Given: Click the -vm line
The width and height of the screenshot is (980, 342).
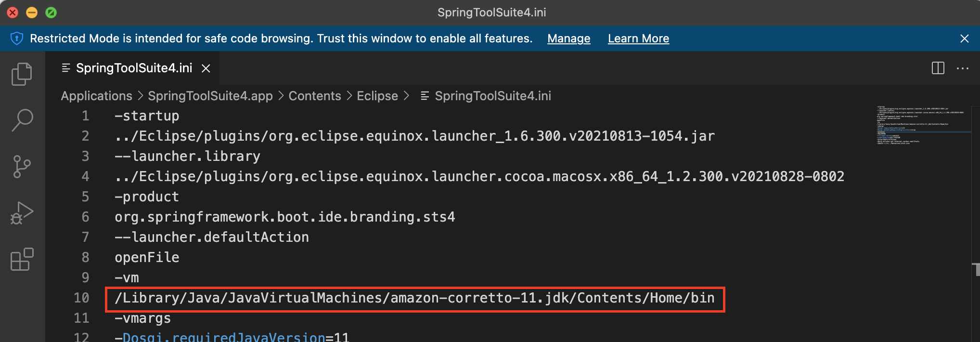Looking at the screenshot, I should (127, 278).
